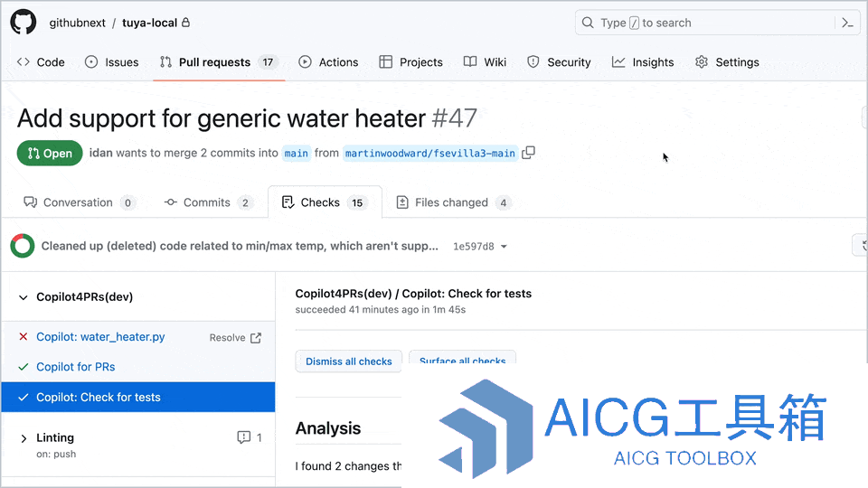Click the Files changed count badge 4

[x=504, y=203]
